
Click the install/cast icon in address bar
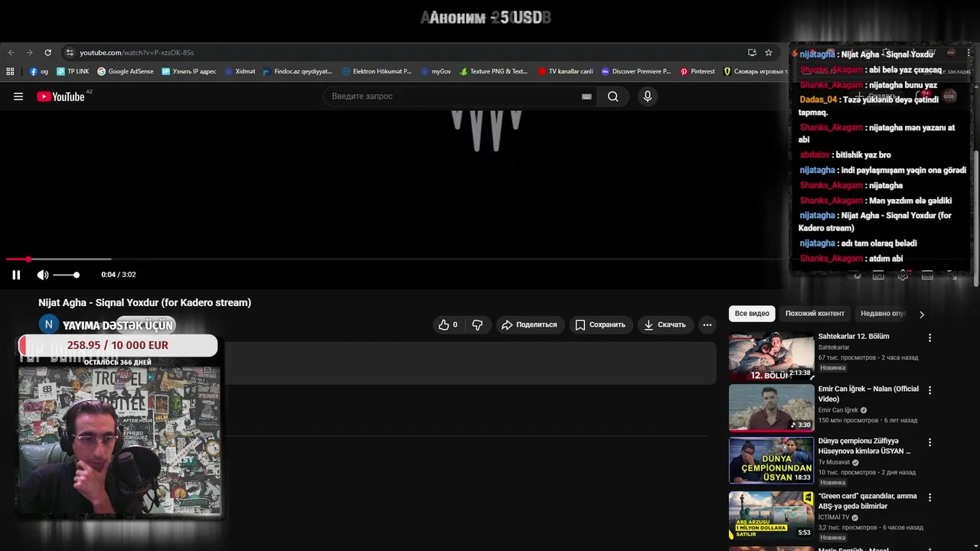click(752, 53)
